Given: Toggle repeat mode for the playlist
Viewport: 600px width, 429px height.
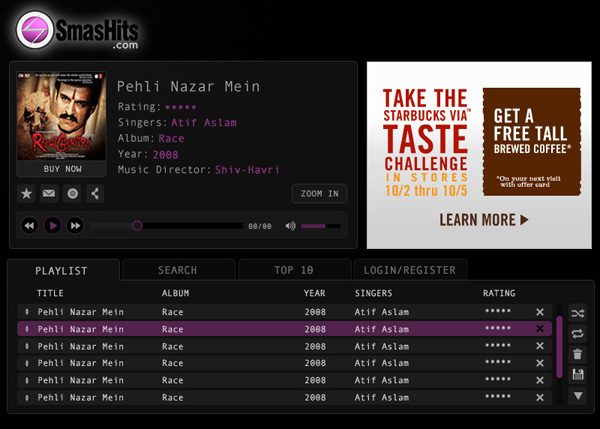Looking at the screenshot, I should click(577, 334).
